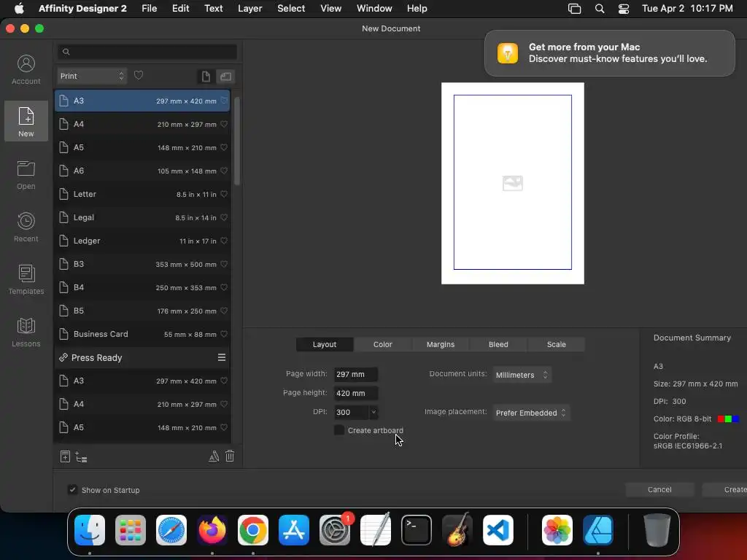Screen dimensions: 747x560
Task: Open the DPI dropdown arrow
Action: coord(373,412)
